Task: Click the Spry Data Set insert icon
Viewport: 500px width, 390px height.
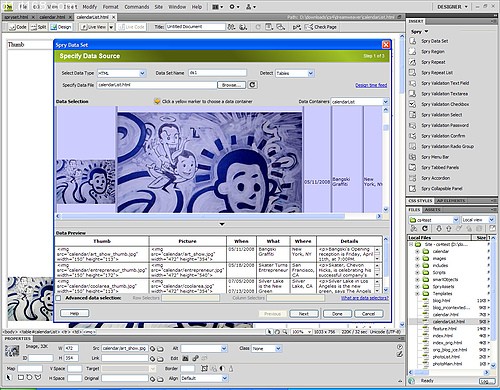Action: point(413,41)
